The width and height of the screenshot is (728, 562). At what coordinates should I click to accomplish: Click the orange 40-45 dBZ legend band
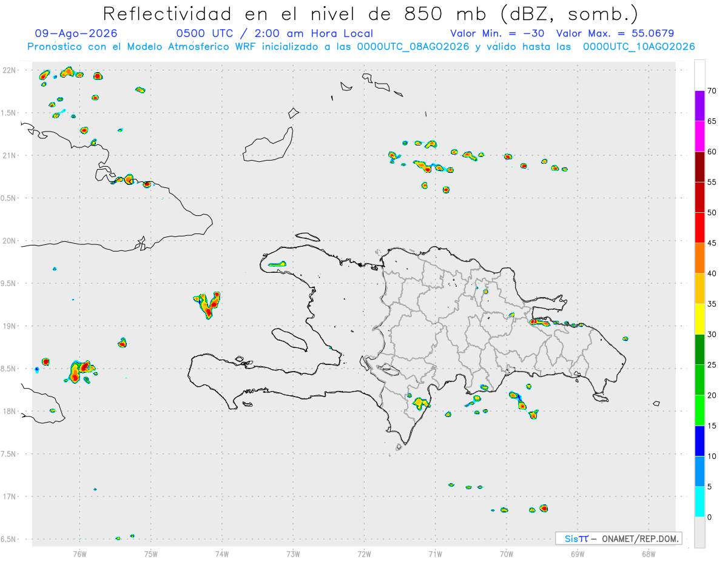click(x=699, y=258)
